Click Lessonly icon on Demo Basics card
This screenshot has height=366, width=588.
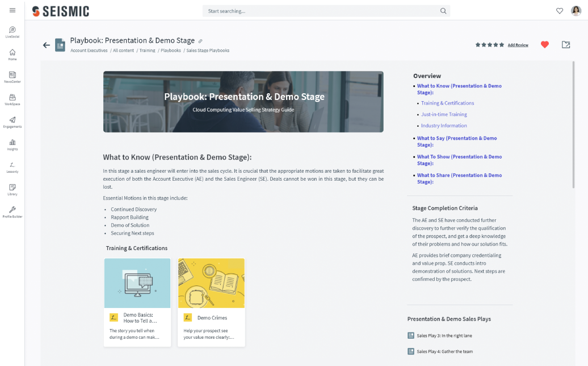pos(114,318)
